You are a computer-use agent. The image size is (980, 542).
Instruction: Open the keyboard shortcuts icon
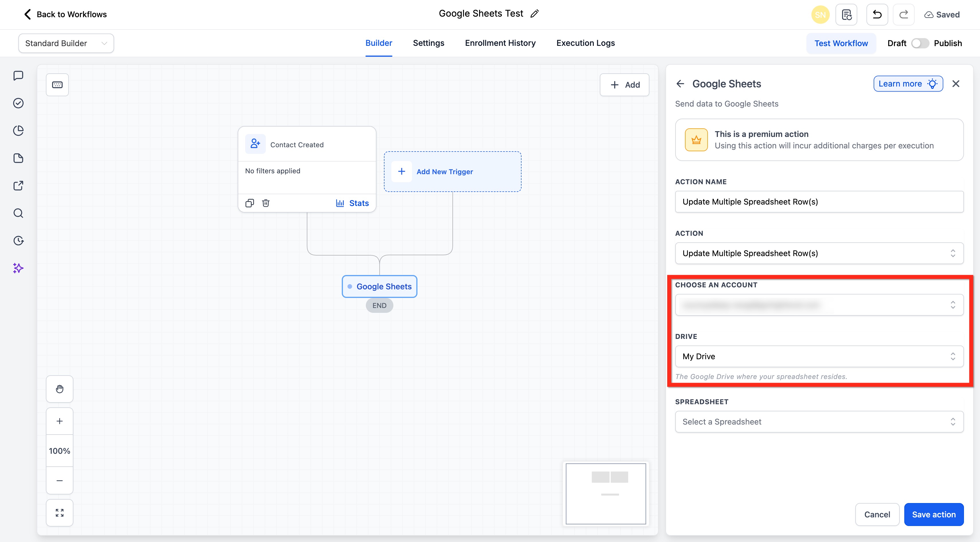[57, 85]
